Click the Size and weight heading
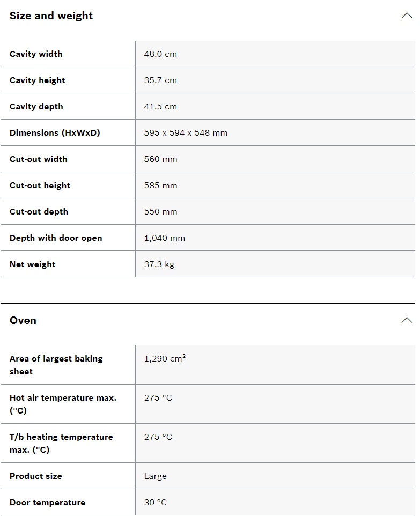This screenshot has height=516, width=420. pos(51,16)
